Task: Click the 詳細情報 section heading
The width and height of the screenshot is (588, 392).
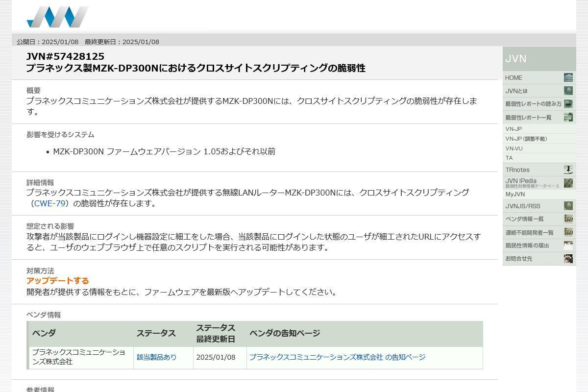Action: [40, 182]
